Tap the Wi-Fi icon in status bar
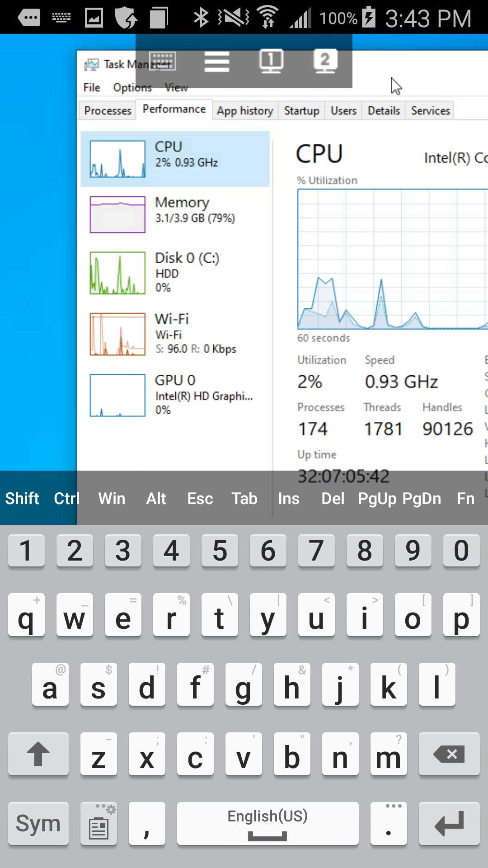Viewport: 488px width, 868px height. point(267,17)
